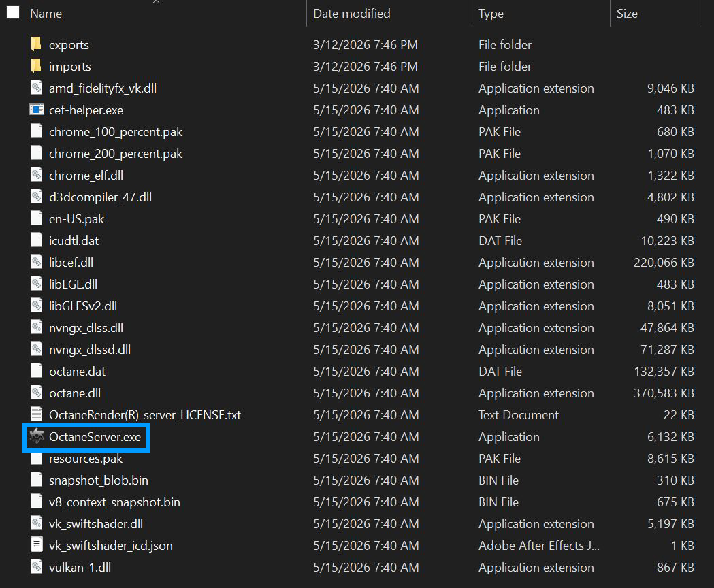The height and width of the screenshot is (588, 714).
Task: Select chrome_100_percent.pak file icon
Action: (37, 131)
